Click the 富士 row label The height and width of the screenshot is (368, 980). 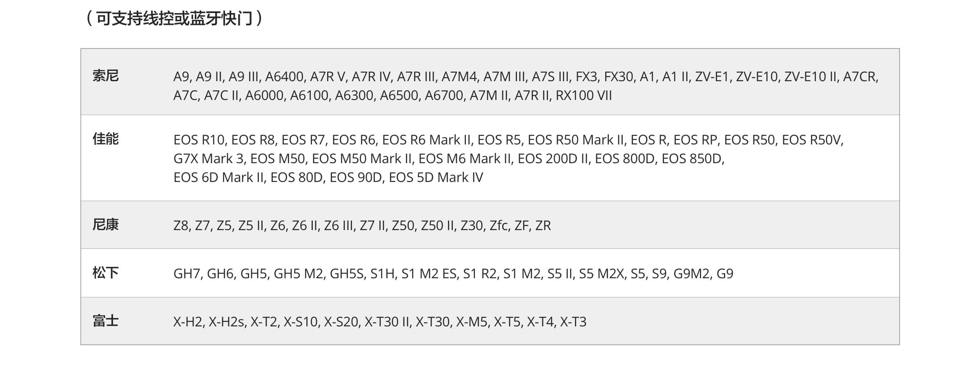coord(105,321)
